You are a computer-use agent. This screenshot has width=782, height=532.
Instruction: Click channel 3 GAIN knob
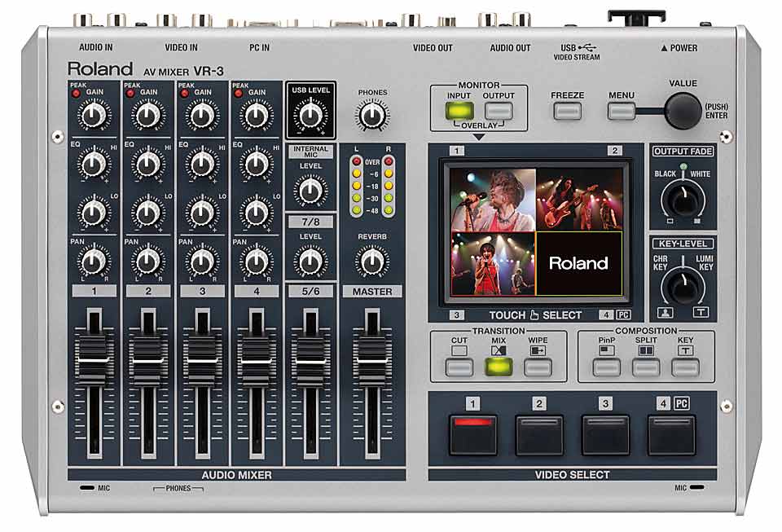coord(202,116)
